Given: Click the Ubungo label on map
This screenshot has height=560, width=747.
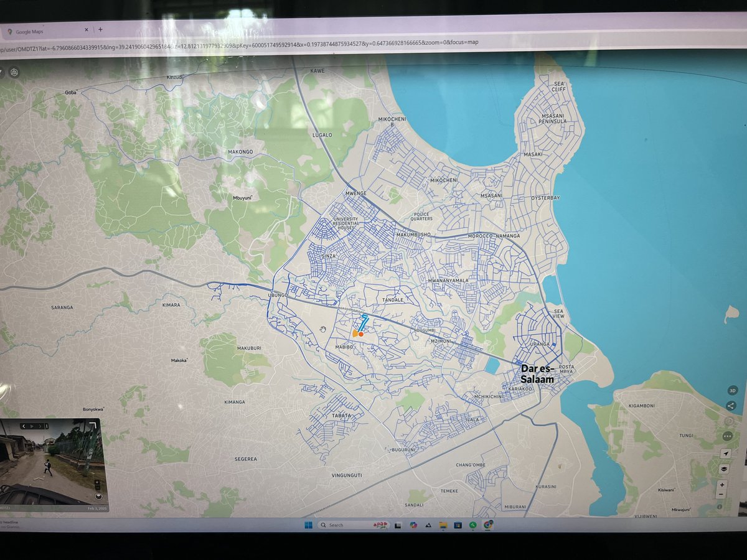Looking at the screenshot, I should click(276, 294).
